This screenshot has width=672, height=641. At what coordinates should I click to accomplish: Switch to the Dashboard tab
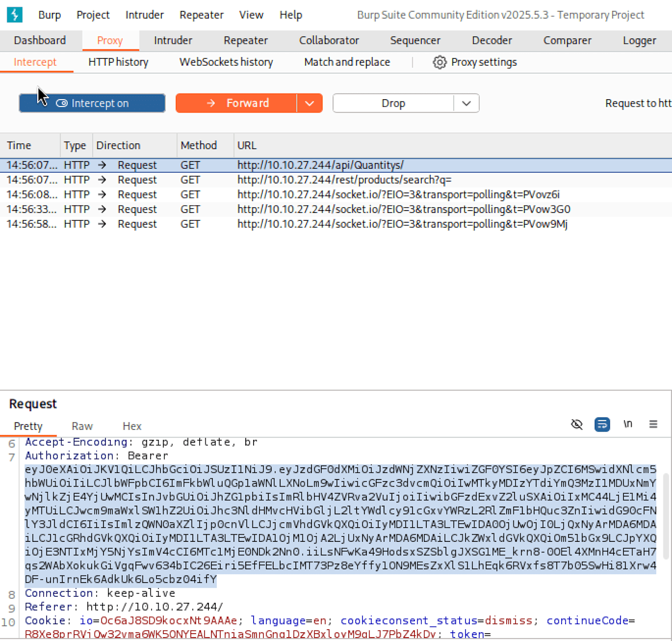point(40,40)
